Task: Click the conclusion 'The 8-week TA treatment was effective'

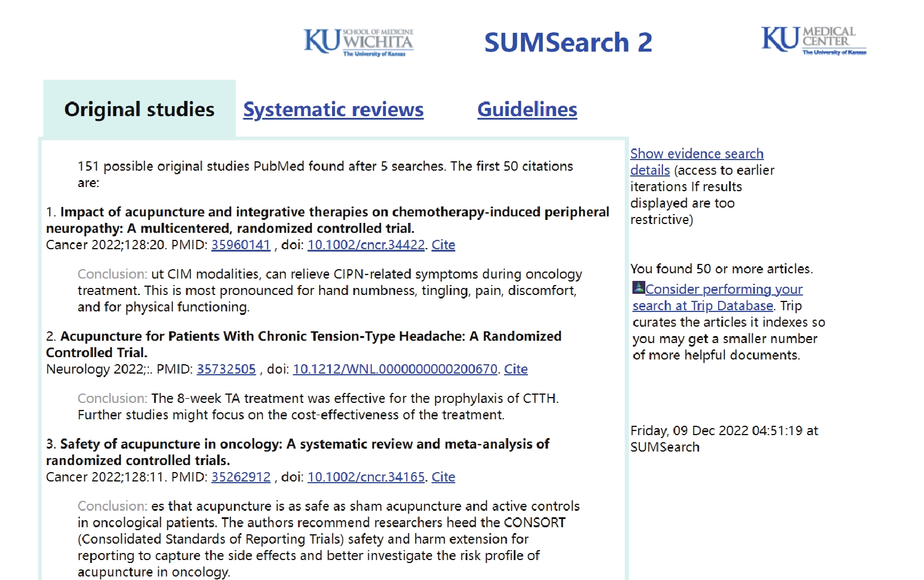Action: pos(318,406)
